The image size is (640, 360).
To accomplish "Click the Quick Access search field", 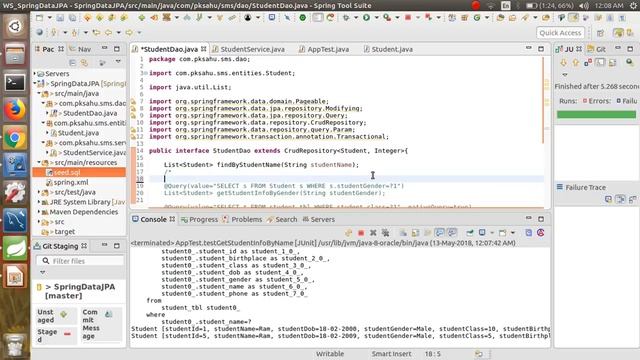I will coord(560,33).
